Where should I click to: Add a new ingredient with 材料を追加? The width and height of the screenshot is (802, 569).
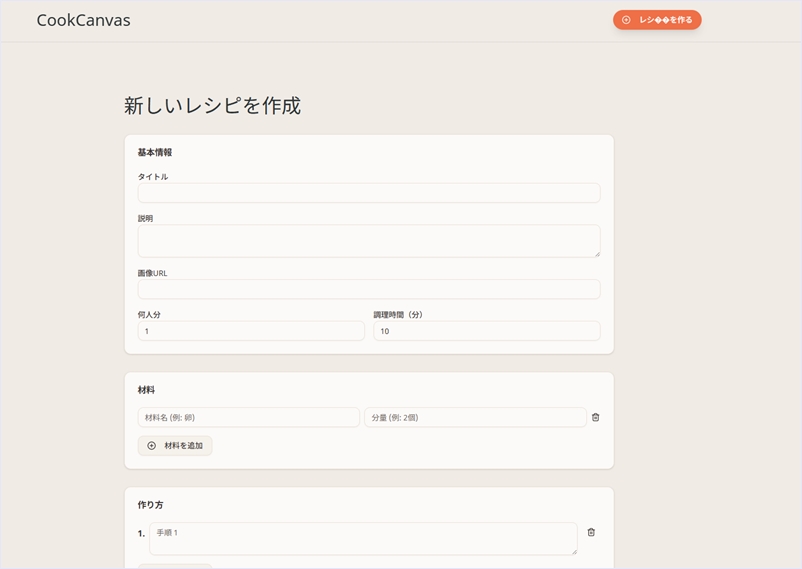coord(175,446)
